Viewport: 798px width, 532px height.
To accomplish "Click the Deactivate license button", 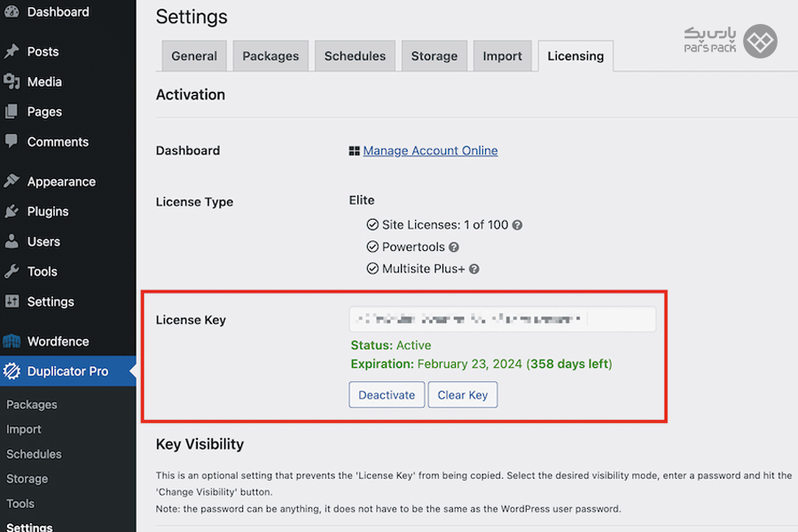I will pos(387,395).
